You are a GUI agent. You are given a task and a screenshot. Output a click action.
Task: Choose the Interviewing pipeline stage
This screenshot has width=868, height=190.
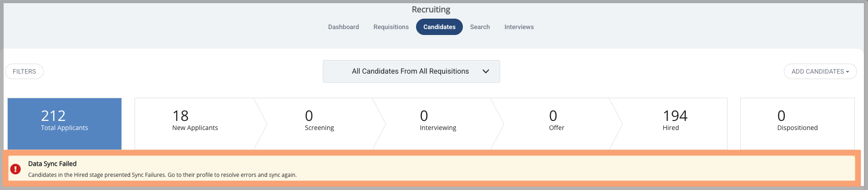(x=438, y=124)
